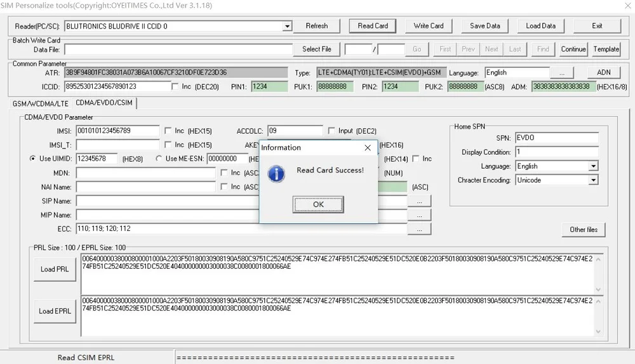Close the SIM Personalize tools window
The width and height of the screenshot is (635, 364).
coord(627,6)
